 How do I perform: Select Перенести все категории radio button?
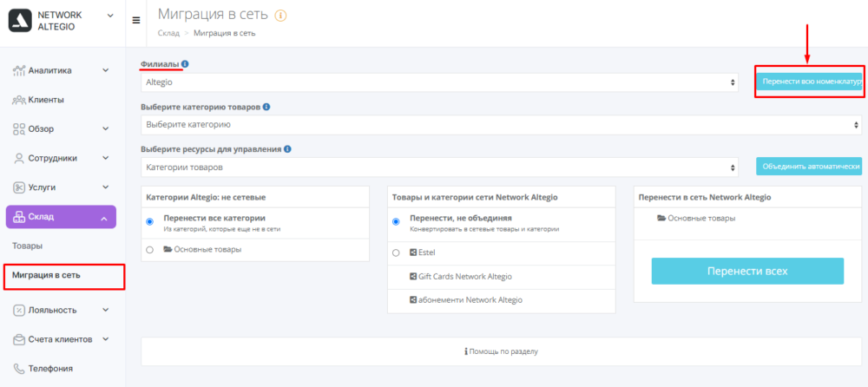coord(149,221)
